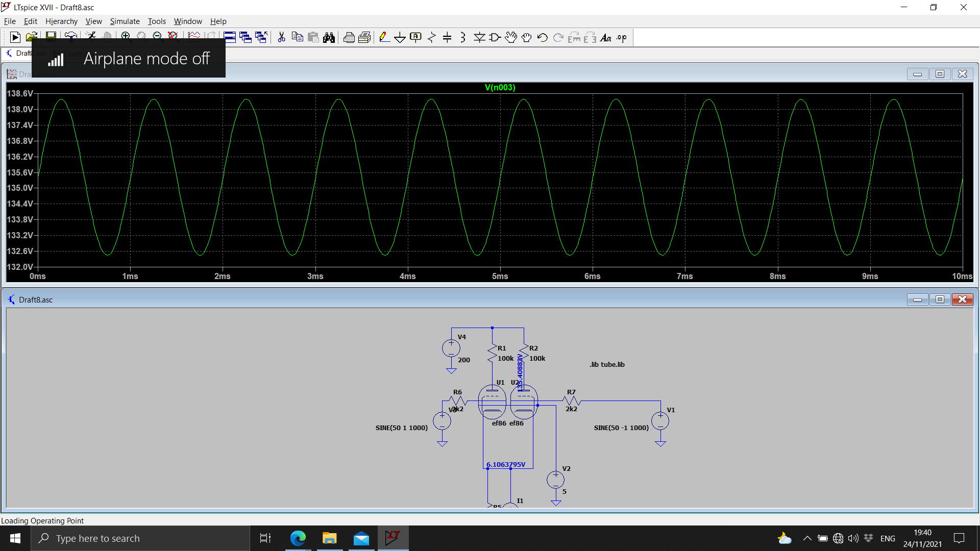980x551 pixels.
Task: Zoom in using the magnifier plus icon
Action: point(126,36)
